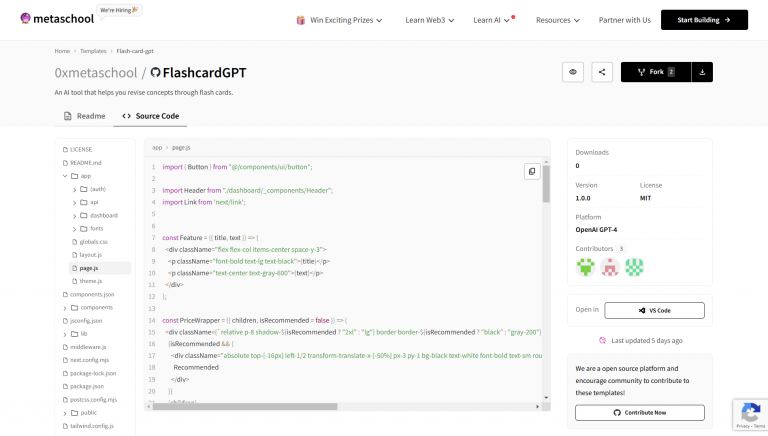This screenshot has width=768, height=436.
Task: Expand the (auth) folder
Action: (x=74, y=189)
